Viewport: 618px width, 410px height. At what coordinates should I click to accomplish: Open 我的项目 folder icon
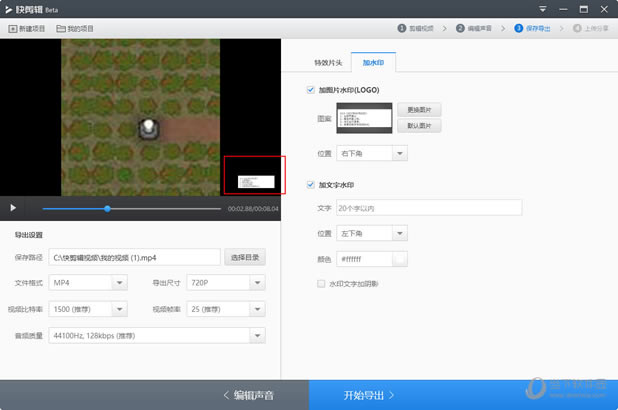click(x=61, y=29)
